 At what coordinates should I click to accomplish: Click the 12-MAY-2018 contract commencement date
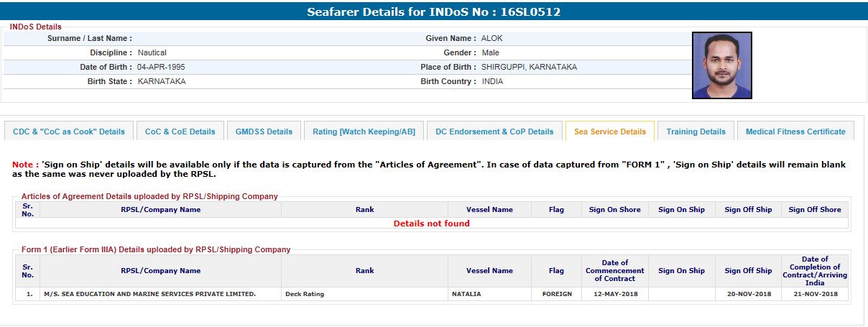point(614,294)
